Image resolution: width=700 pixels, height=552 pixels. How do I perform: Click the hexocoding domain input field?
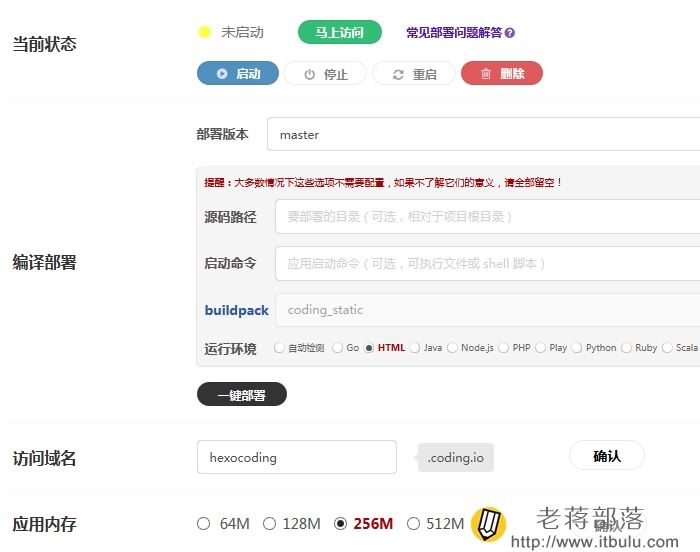pyautogui.click(x=297, y=457)
